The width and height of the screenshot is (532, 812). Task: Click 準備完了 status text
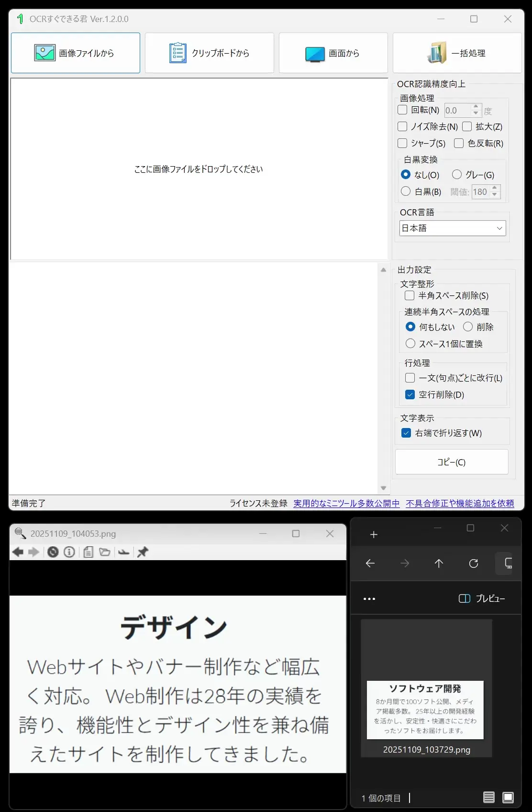click(x=29, y=503)
